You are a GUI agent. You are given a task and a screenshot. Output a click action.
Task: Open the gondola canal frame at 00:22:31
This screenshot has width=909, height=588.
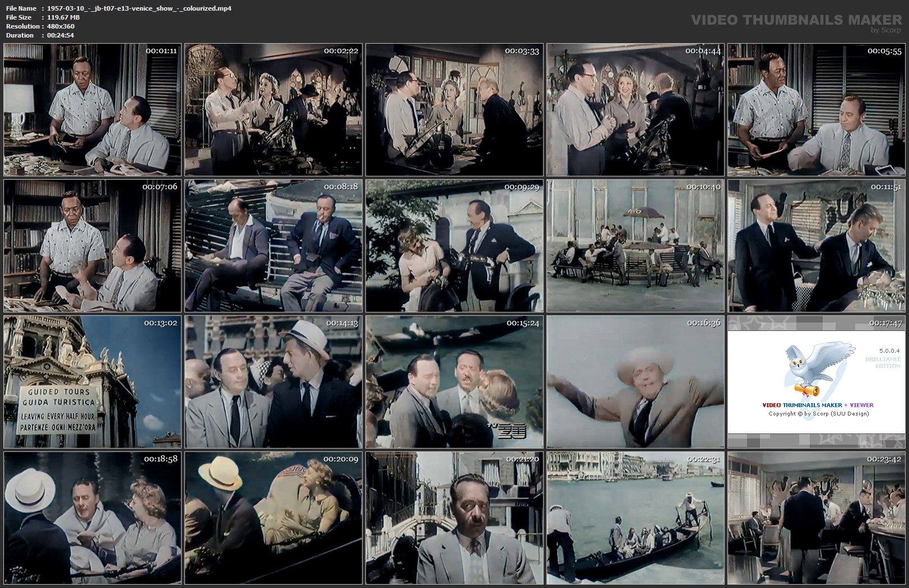point(636,518)
